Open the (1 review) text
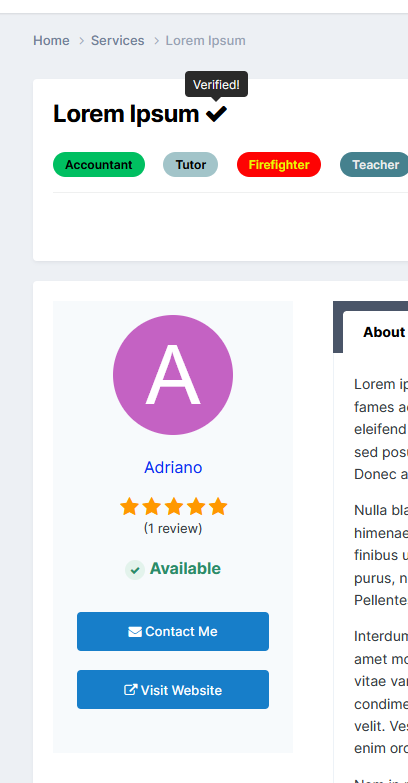 [173, 528]
